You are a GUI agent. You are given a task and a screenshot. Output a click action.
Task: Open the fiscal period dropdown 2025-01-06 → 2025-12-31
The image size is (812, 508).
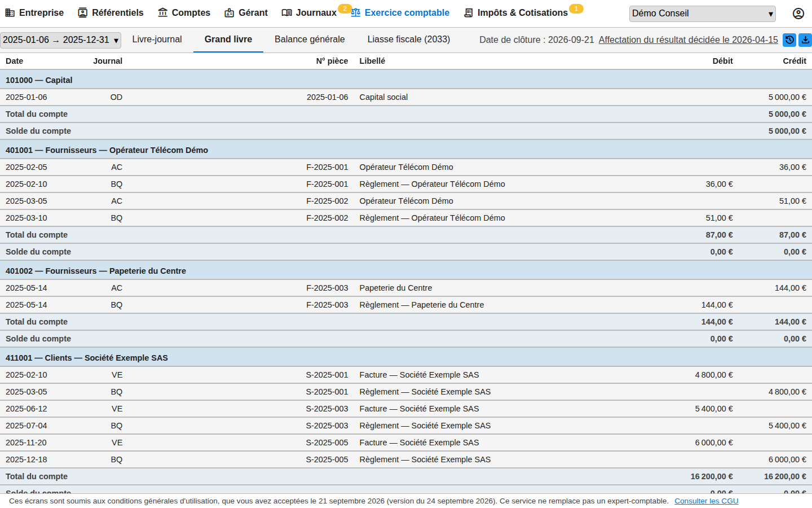pyautogui.click(x=60, y=40)
